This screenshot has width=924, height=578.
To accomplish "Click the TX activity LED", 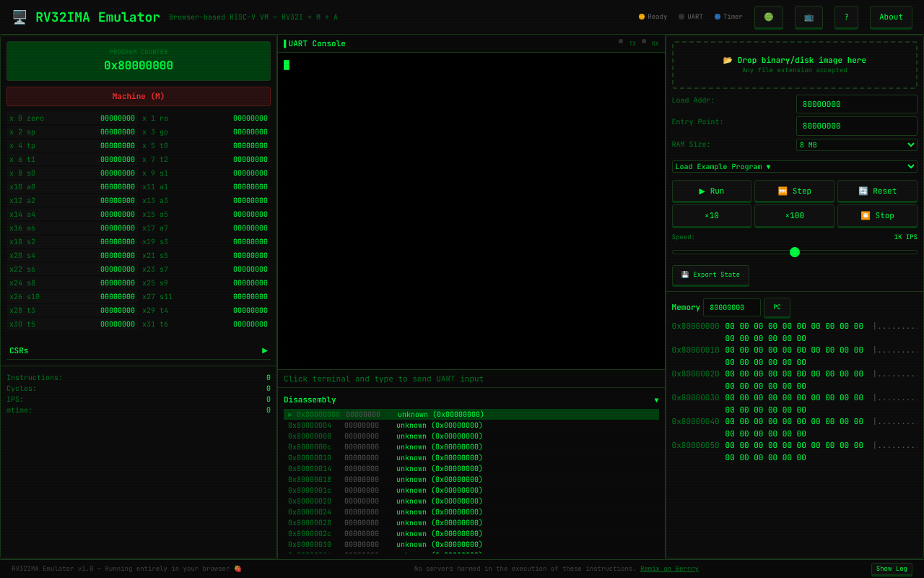I will tap(621, 41).
